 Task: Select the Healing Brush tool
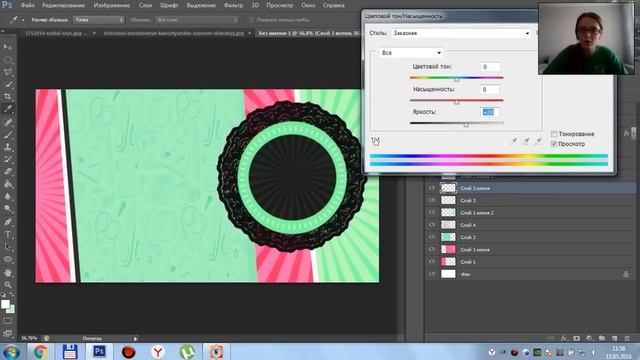point(8,122)
